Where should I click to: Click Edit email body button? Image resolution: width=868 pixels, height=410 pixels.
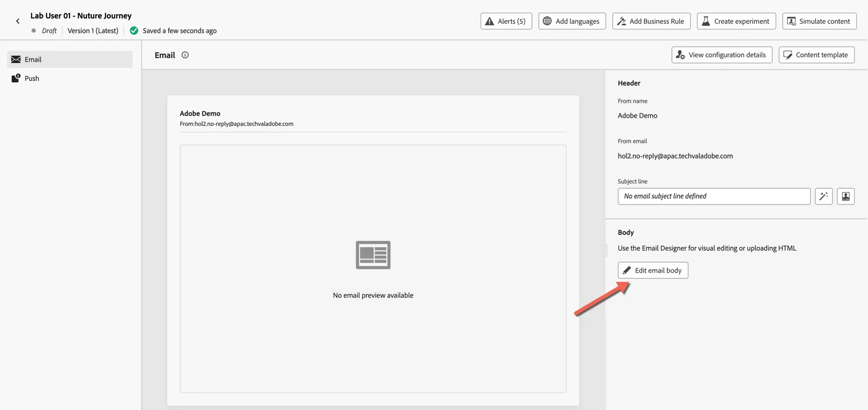pyautogui.click(x=653, y=270)
